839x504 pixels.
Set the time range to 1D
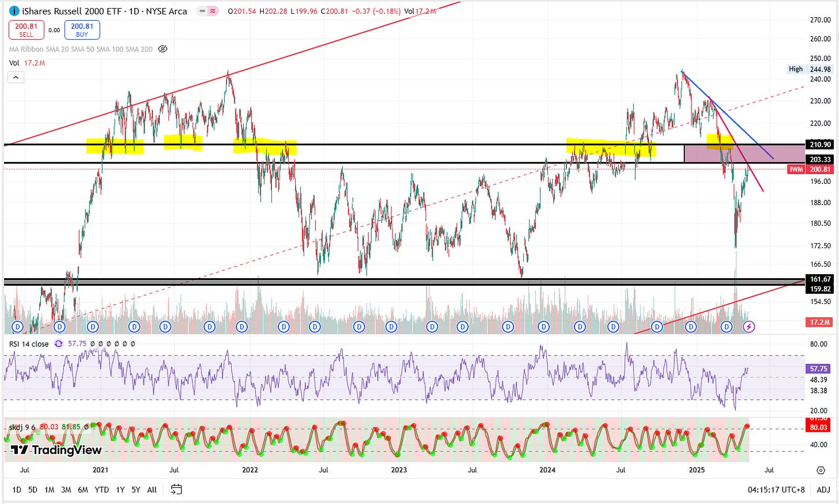tap(17, 490)
